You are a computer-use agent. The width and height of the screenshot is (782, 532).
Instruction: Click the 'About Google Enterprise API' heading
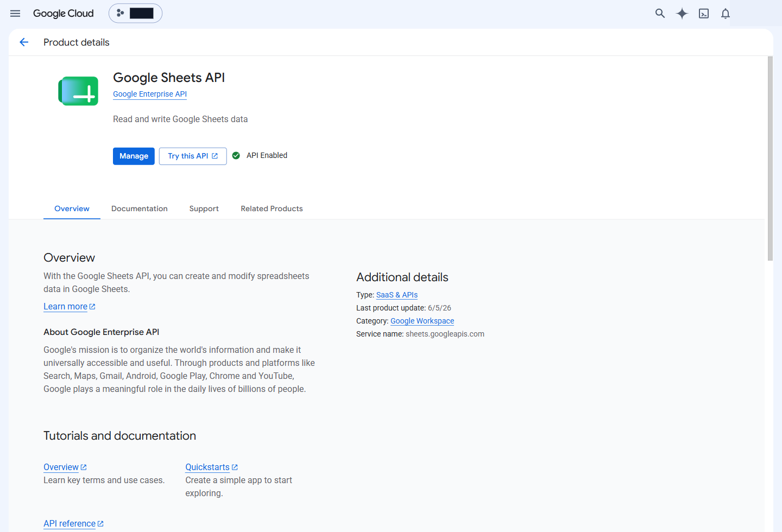tap(102, 332)
